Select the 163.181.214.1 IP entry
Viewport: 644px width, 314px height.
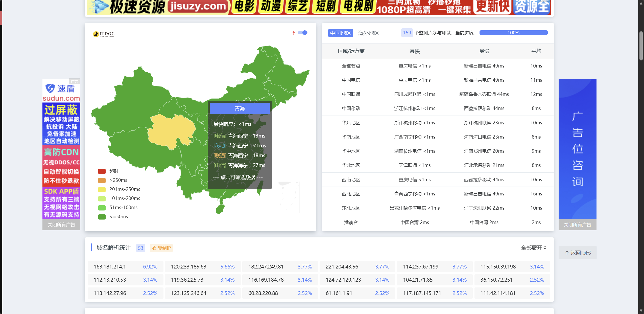pos(110,266)
